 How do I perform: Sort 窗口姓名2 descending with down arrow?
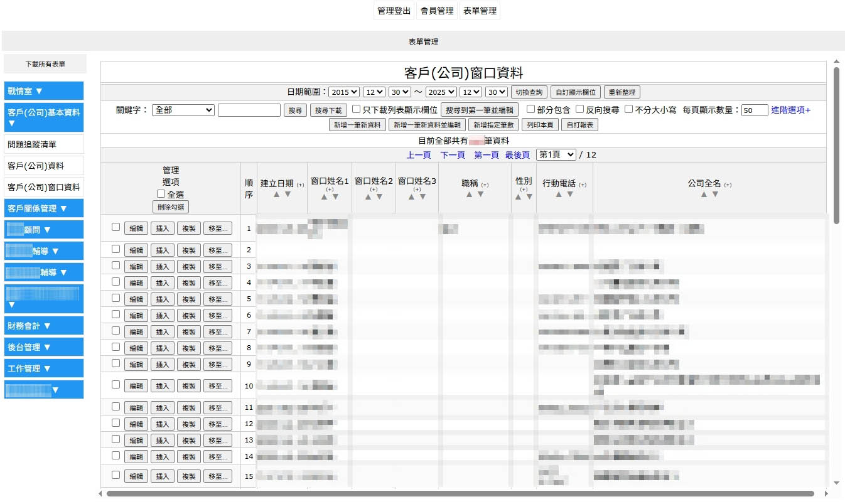pyautogui.click(x=379, y=197)
